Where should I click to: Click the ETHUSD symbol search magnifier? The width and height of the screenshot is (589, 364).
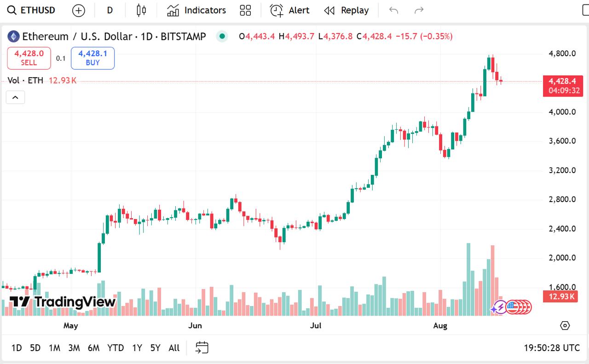click(12, 11)
